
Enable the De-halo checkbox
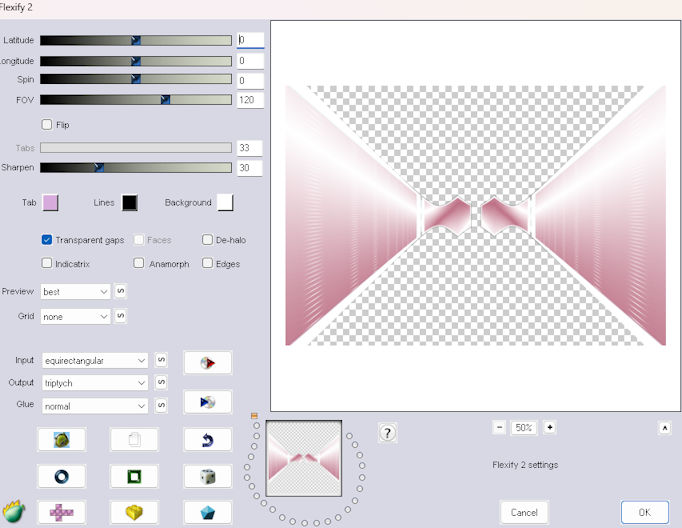(207, 240)
